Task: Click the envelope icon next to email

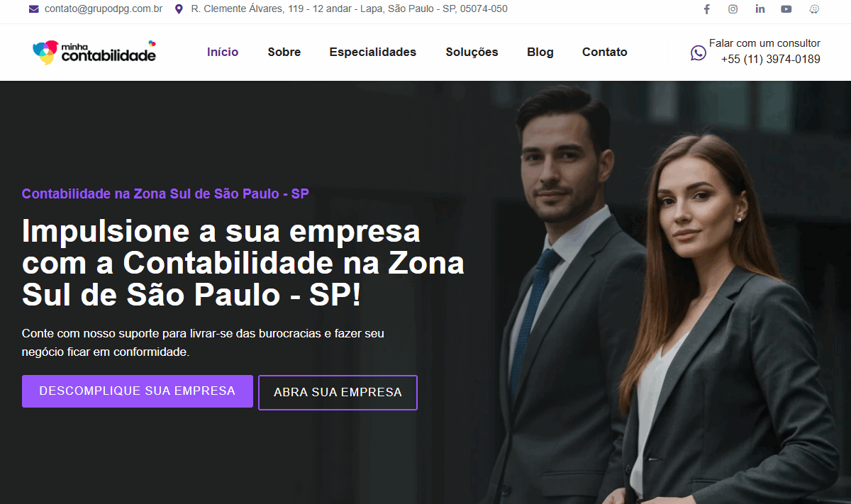Action: pyautogui.click(x=34, y=9)
